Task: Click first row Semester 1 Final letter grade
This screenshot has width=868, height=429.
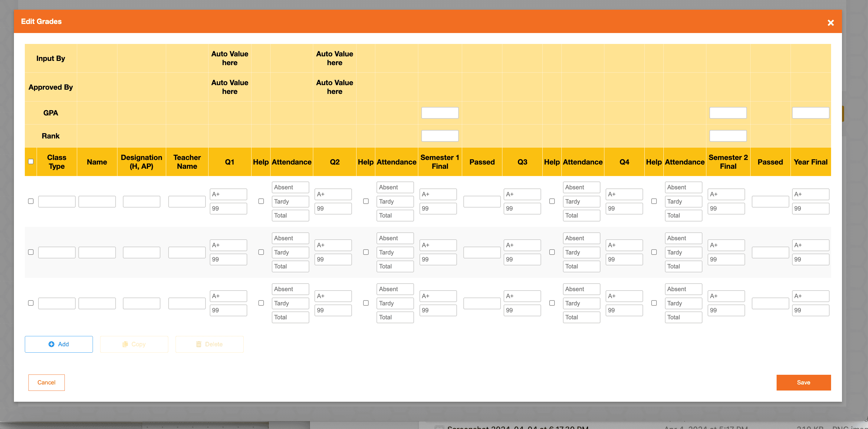Action: (x=438, y=194)
